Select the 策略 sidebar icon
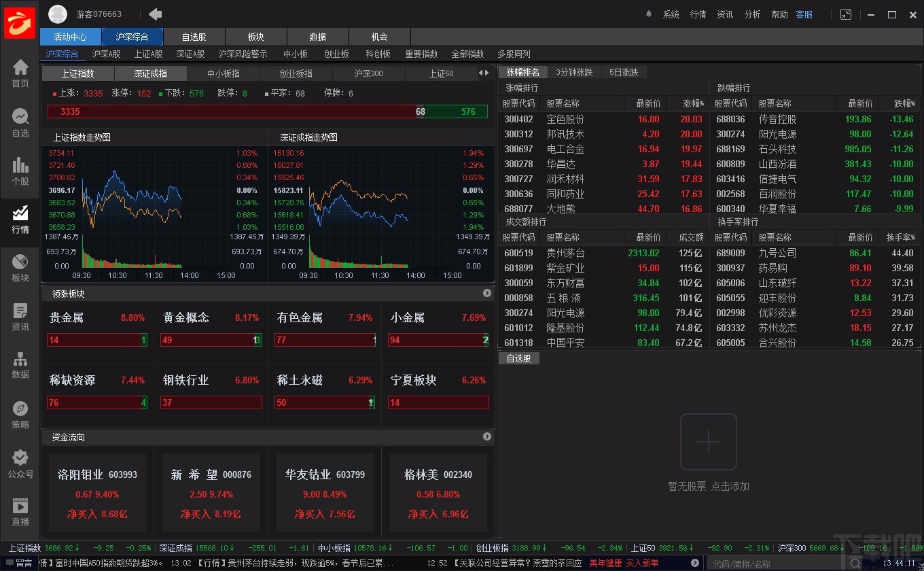Image resolution: width=924 pixels, height=571 pixels. tap(20, 411)
